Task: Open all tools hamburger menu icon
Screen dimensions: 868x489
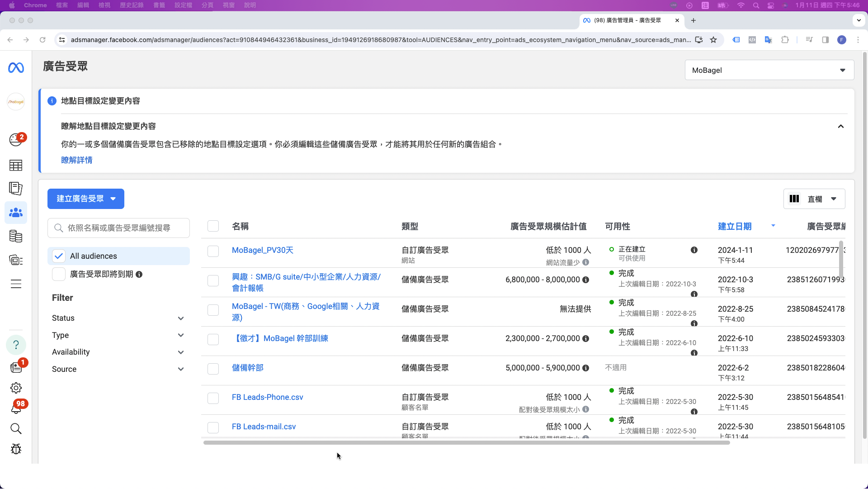Action: [x=16, y=284]
